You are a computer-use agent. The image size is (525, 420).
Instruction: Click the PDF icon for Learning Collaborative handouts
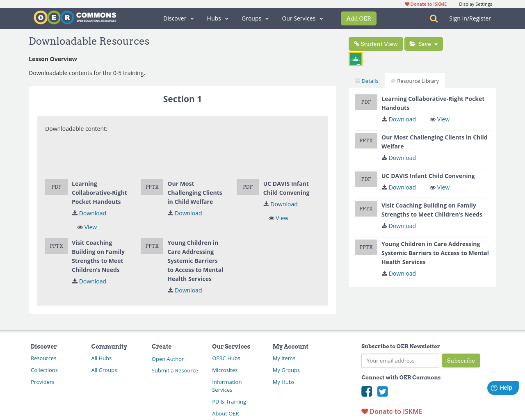tap(56, 187)
